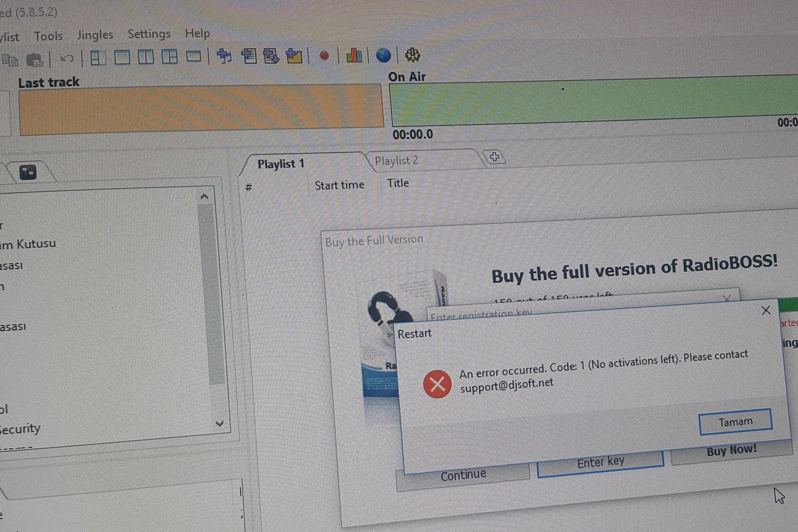Close the Enter registration key dialog
The image size is (798, 532).
(726, 298)
